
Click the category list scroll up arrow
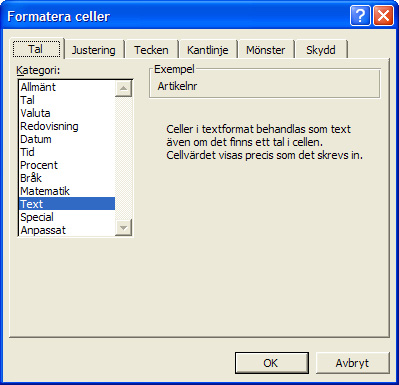123,89
